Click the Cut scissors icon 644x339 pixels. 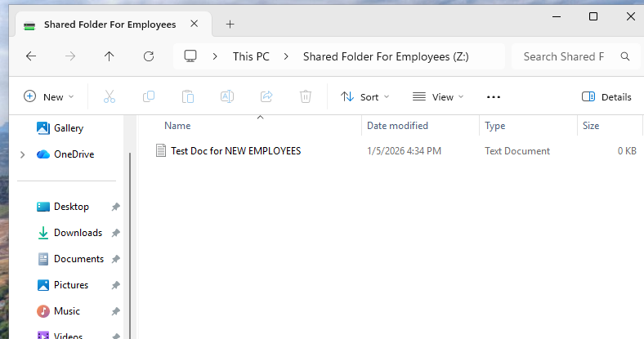110,96
